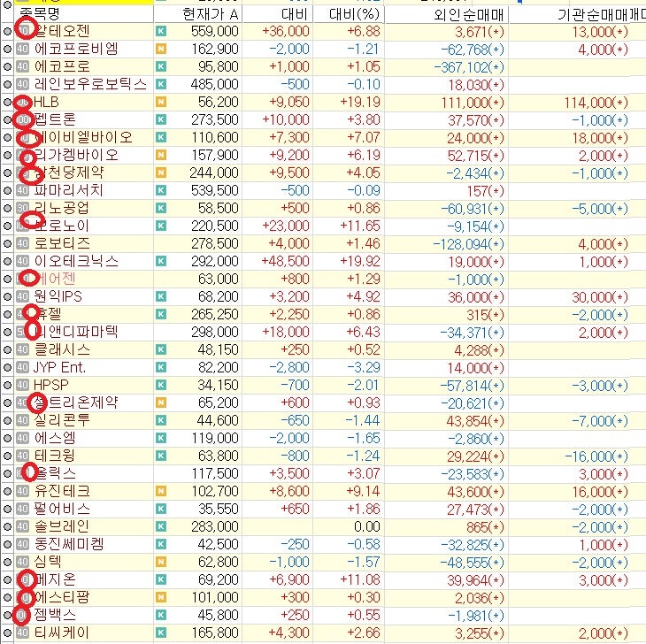Viewport: 646px width, 644px height.
Task: Click the 40 badge beside JYP Ent.
Action: tap(22, 367)
